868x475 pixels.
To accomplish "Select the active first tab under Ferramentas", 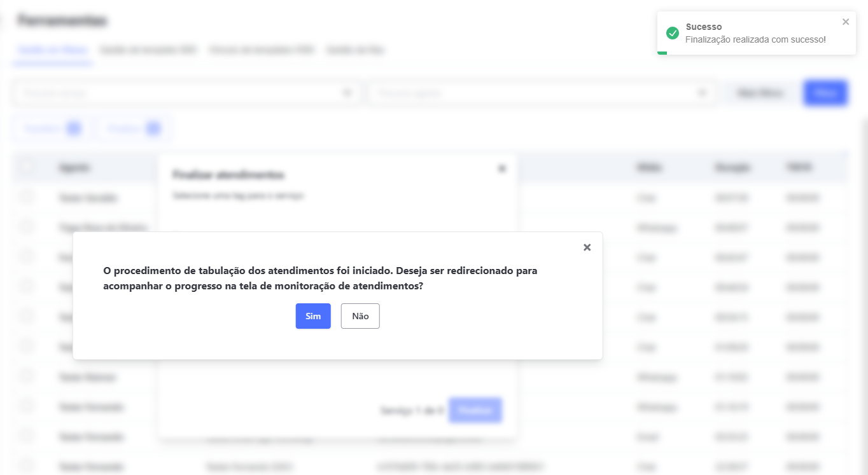I will coord(52,50).
